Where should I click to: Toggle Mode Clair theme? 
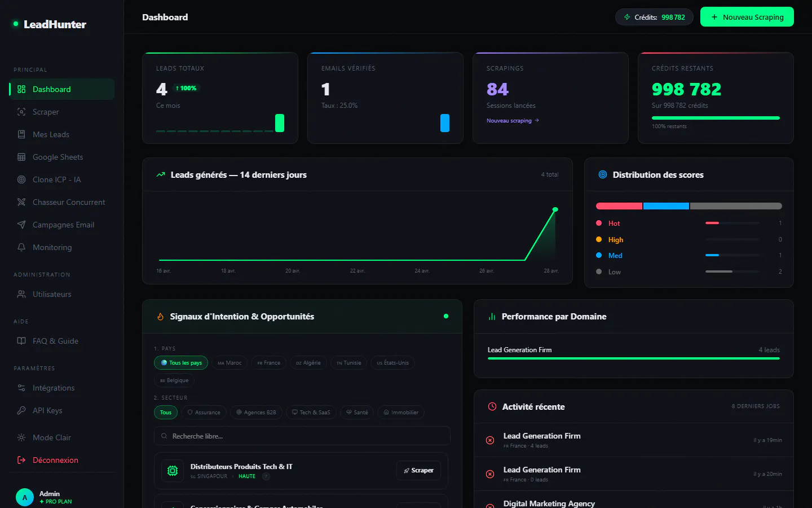point(62,437)
